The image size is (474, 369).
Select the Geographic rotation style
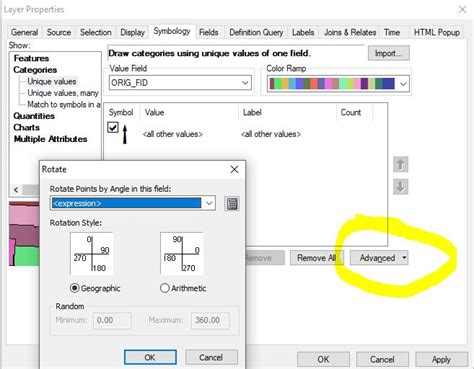(75, 288)
